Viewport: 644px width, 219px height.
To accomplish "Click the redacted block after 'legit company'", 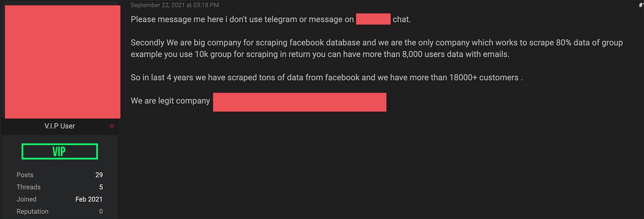I will pos(299,102).
